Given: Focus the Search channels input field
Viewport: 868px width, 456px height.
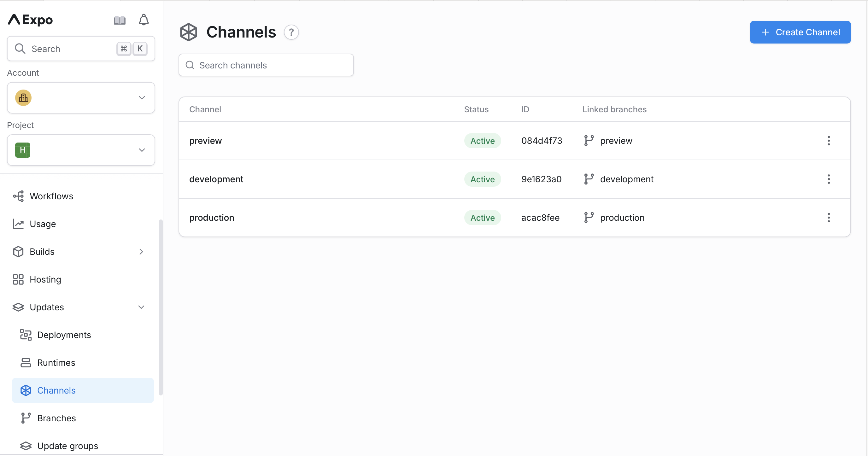Looking at the screenshot, I should tap(266, 65).
